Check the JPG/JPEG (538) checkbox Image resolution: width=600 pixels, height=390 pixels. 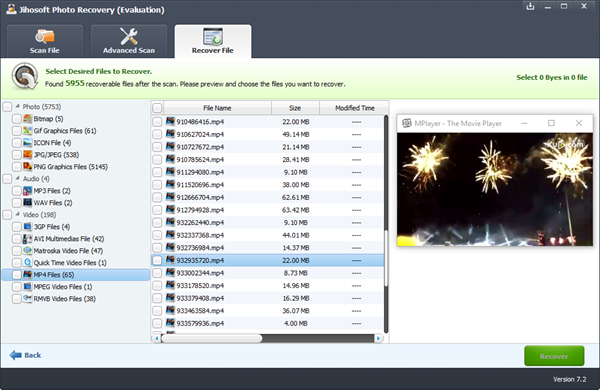(17, 155)
